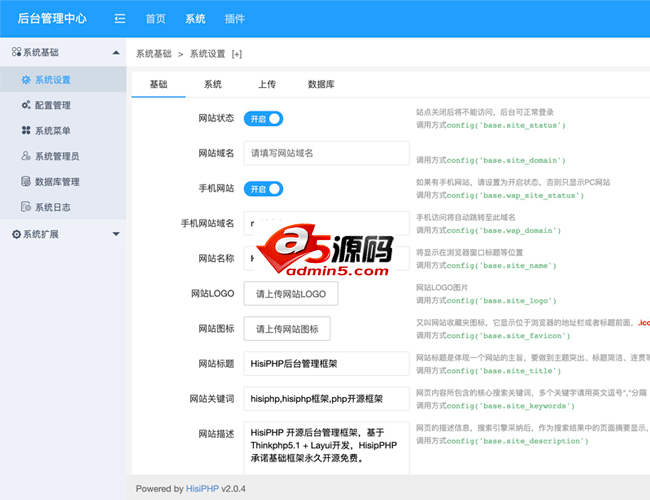The image size is (650, 500).
Task: Click the 请上传网站图标 button
Action: coord(287,329)
